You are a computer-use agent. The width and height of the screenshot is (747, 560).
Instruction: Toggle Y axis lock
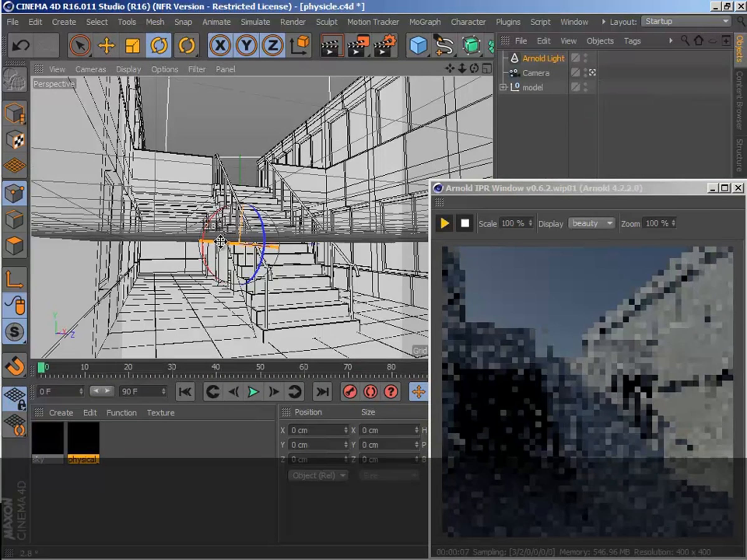click(x=247, y=45)
